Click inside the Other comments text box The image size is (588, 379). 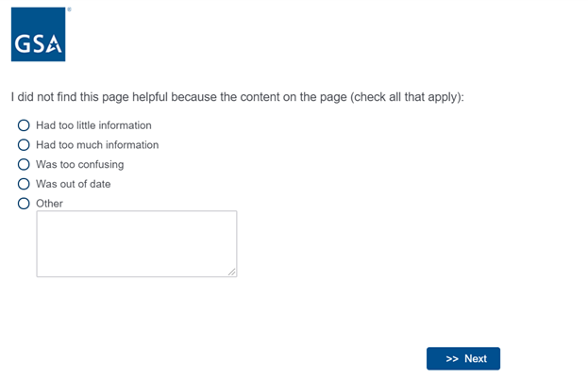click(136, 243)
